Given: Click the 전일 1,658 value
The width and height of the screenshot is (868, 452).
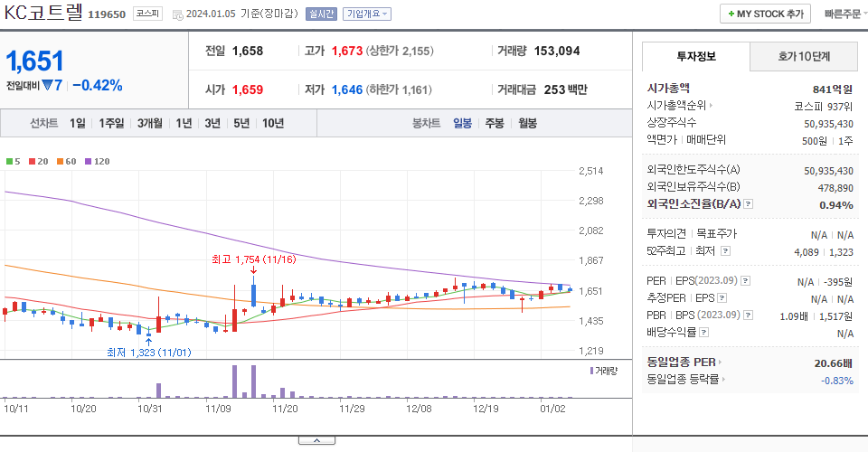Looking at the screenshot, I should pyautogui.click(x=248, y=51).
